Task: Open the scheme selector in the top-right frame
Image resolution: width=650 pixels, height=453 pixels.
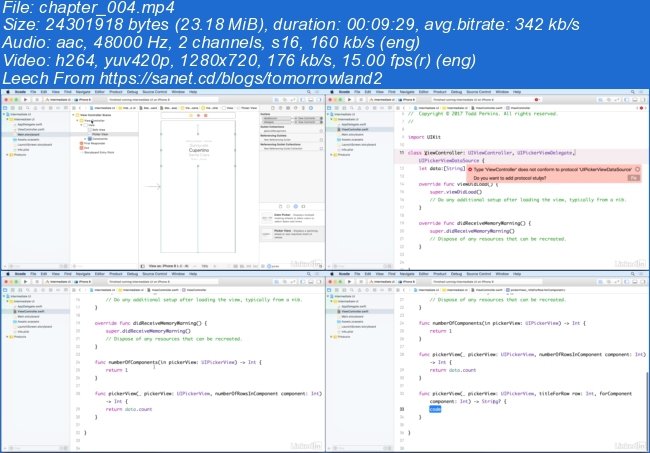Action: (384, 100)
